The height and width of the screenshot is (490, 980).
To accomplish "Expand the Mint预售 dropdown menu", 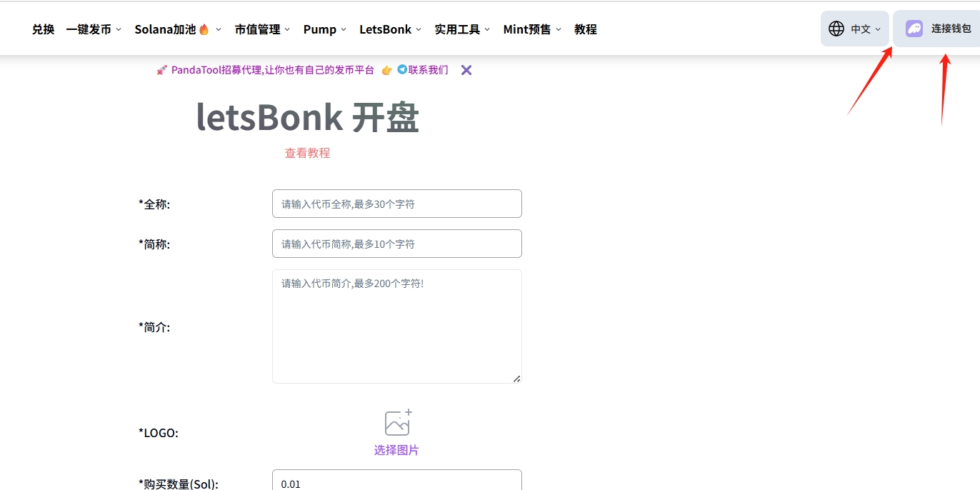I will [x=532, y=29].
